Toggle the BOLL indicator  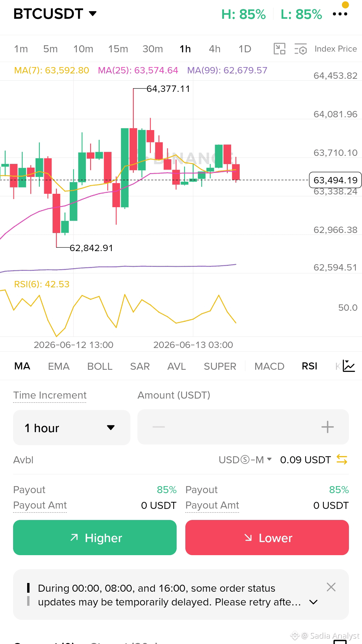pyautogui.click(x=100, y=366)
